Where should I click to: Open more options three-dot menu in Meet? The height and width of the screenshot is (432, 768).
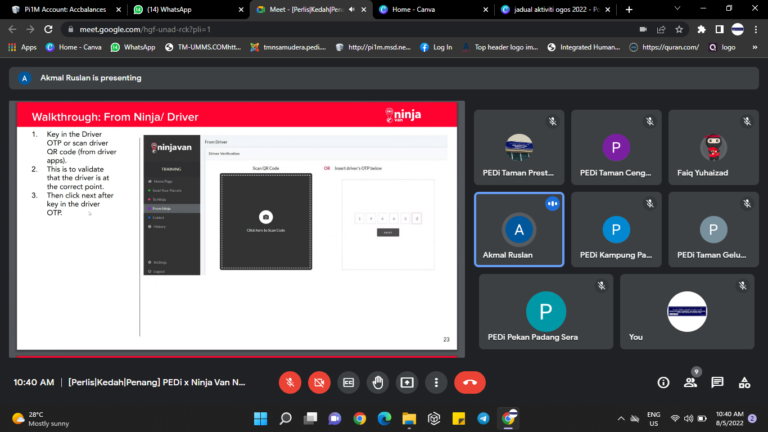[436, 383]
